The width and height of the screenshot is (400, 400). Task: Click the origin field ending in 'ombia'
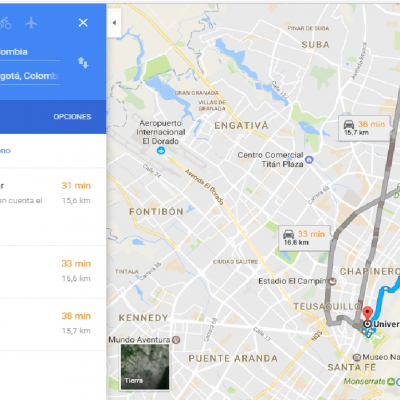(x=30, y=52)
